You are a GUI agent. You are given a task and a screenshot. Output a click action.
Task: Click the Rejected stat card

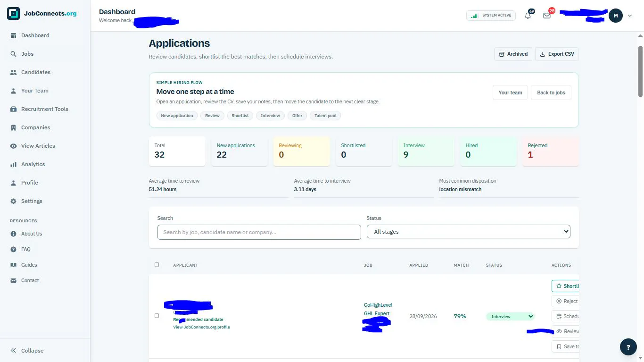(551, 151)
